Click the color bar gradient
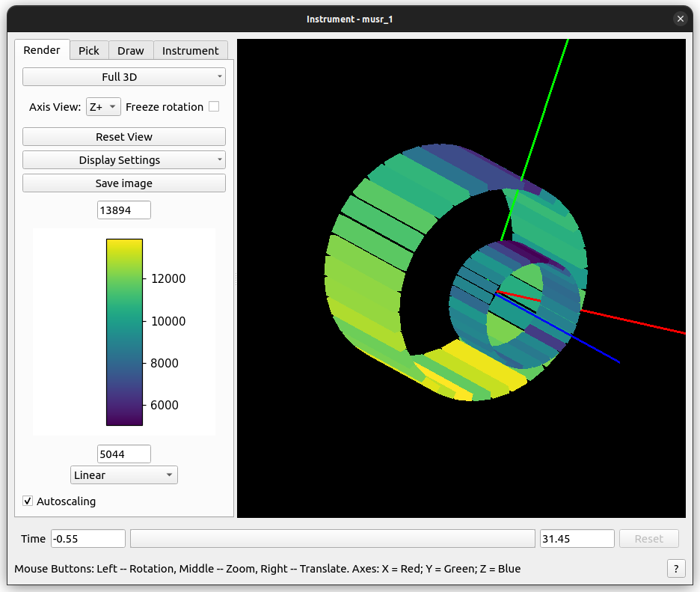 pyautogui.click(x=124, y=332)
